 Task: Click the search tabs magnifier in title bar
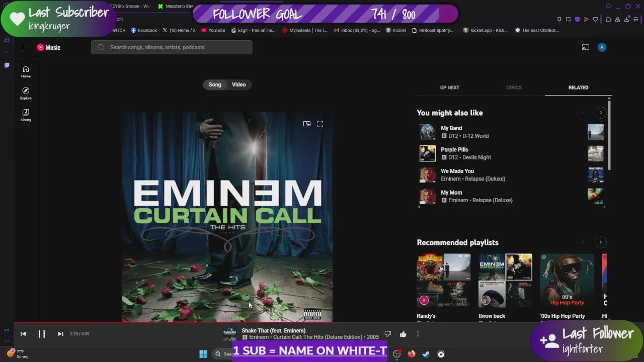(608, 7)
